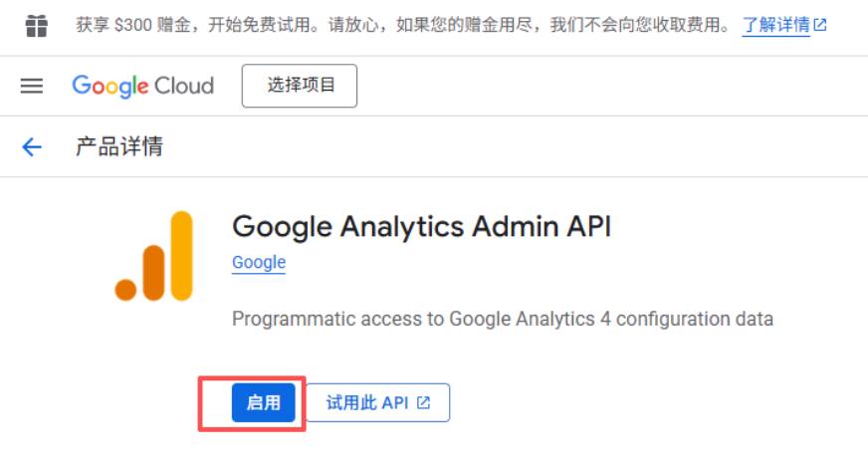Click the middle orange bar of Analytics logo

coord(154,273)
